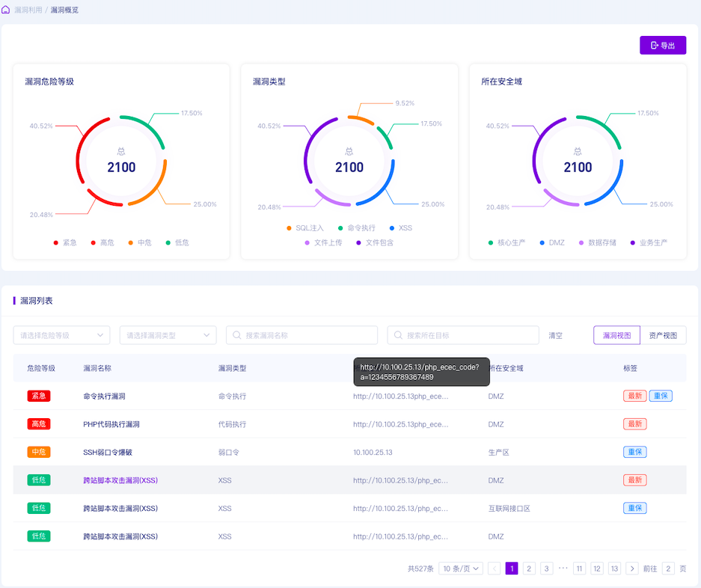
Task: Click the magnifier icon in 搜索漏洞名称 field
Action: 237,336
